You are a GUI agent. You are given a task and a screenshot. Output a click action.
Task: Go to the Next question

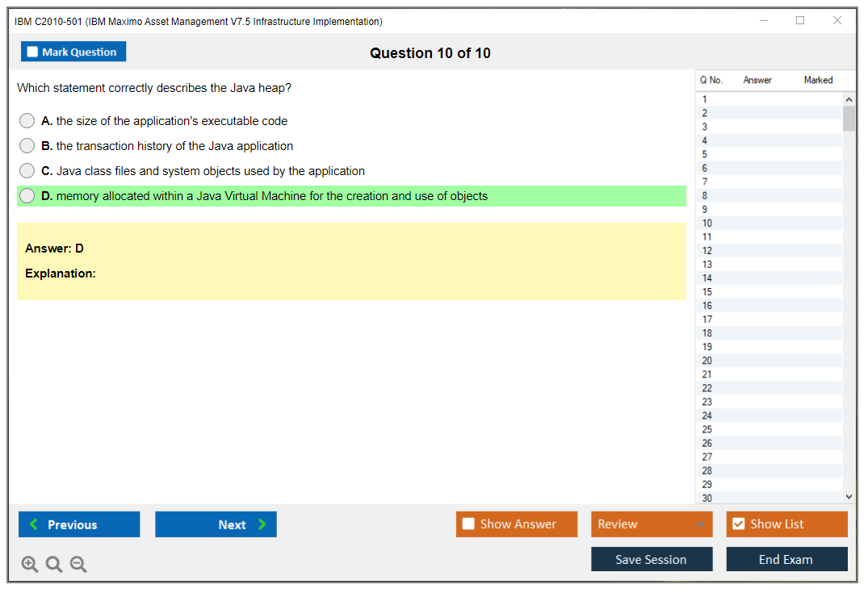tap(216, 524)
